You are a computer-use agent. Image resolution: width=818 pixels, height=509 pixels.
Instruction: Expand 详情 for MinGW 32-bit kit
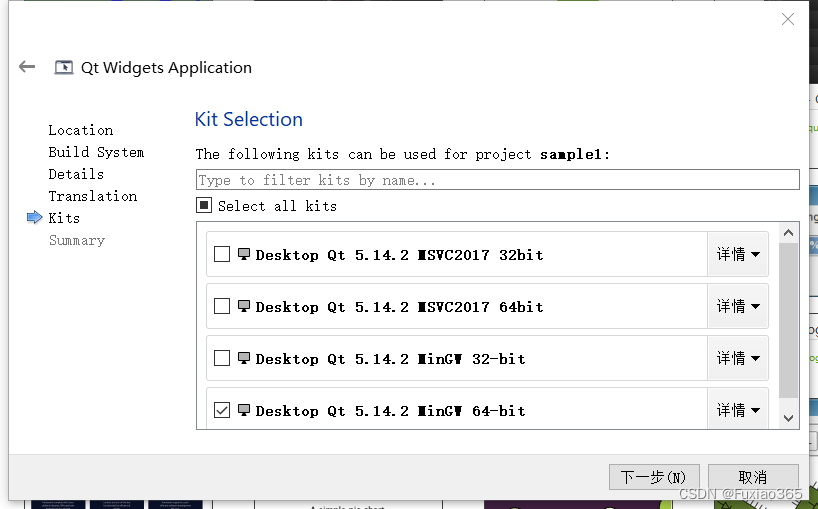(738, 358)
